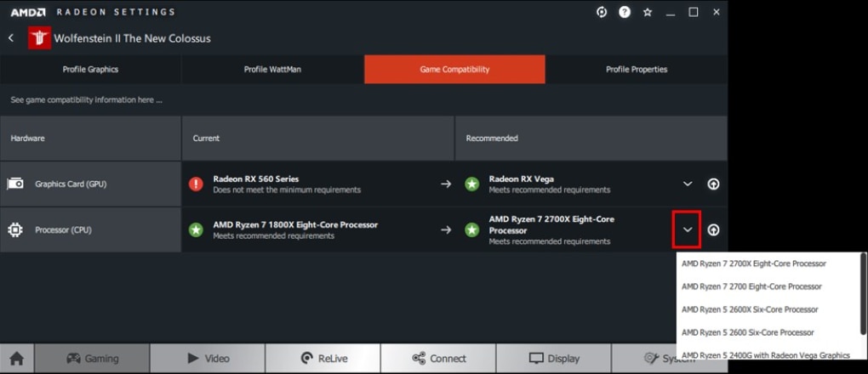The height and width of the screenshot is (374, 868).
Task: Open the ReLive section
Action: pyautogui.click(x=323, y=359)
